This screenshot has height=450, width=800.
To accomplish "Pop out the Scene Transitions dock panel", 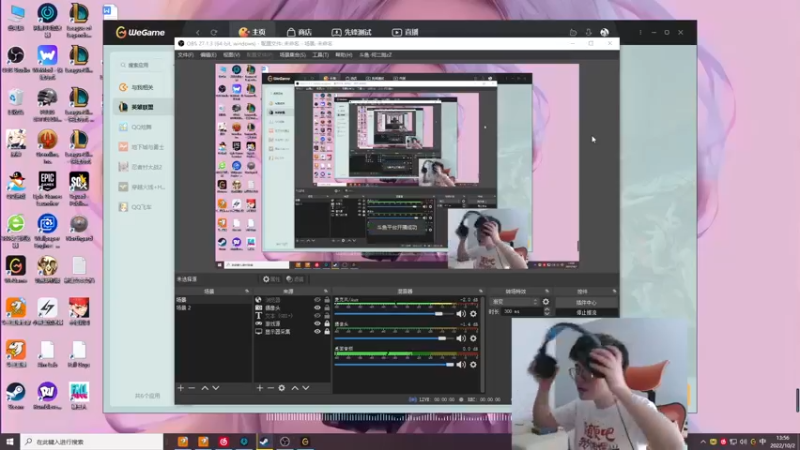I will pyautogui.click(x=547, y=291).
